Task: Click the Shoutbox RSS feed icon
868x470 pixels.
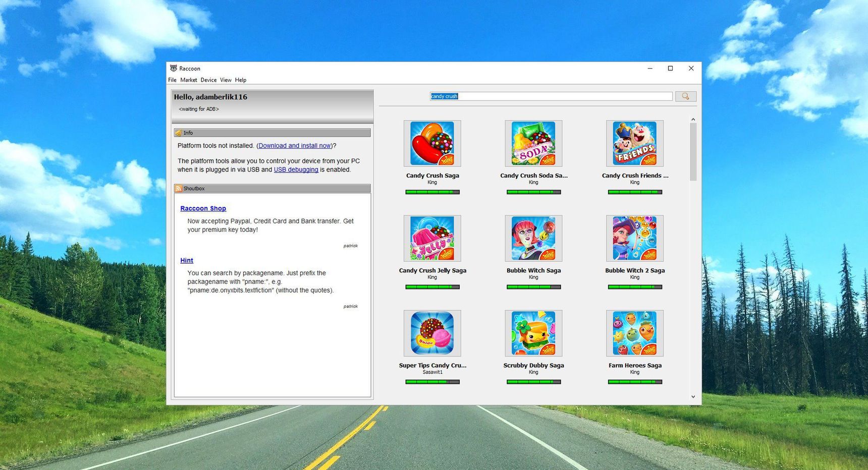Action: coord(178,189)
